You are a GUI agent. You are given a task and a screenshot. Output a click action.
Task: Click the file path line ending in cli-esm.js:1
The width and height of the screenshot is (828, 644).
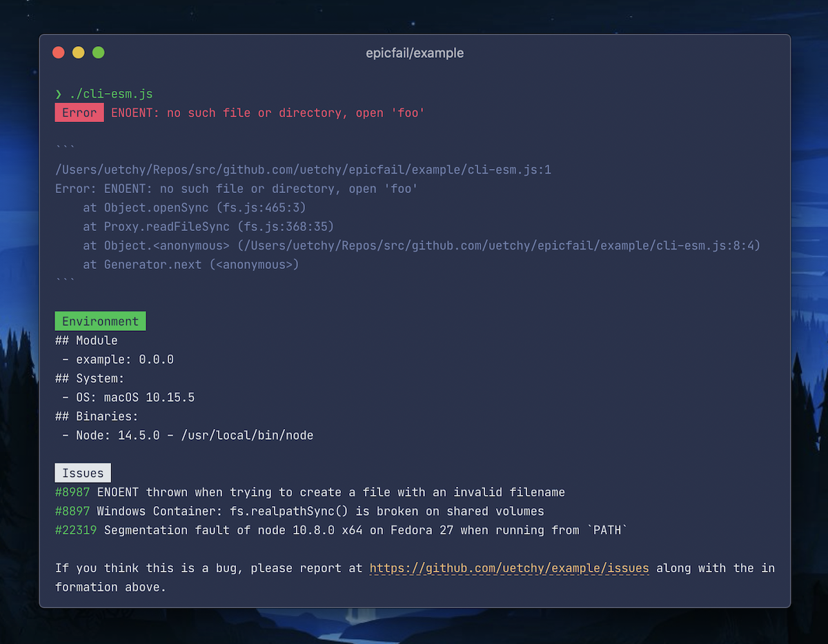point(303,170)
